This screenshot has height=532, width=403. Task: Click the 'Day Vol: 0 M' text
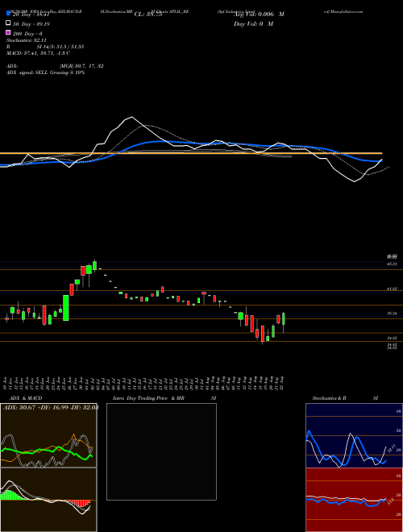[x=253, y=23]
